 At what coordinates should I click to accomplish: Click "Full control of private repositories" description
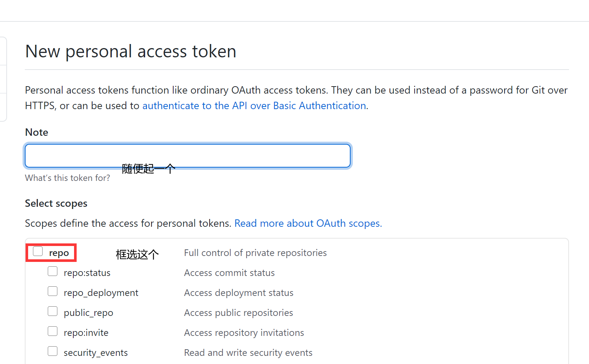tap(255, 253)
